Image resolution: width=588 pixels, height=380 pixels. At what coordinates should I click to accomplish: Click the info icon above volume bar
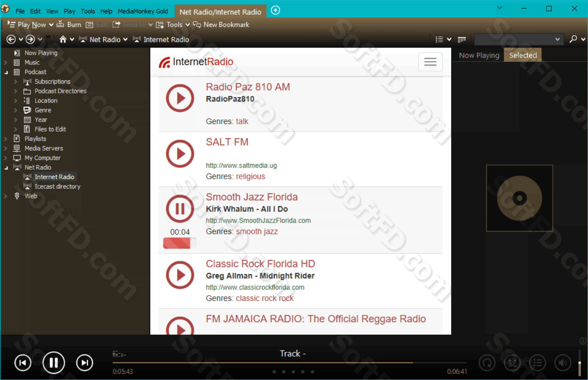point(583,341)
